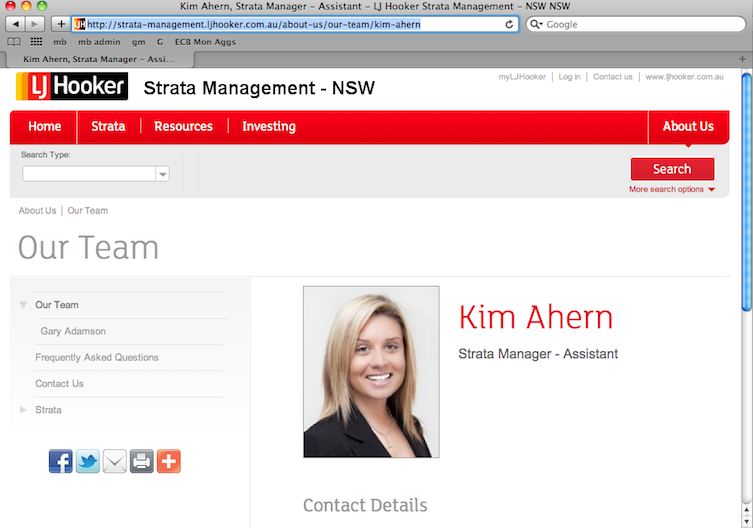This screenshot has height=528, width=753.
Task: Click the Google search magnifier icon
Action: click(x=536, y=24)
